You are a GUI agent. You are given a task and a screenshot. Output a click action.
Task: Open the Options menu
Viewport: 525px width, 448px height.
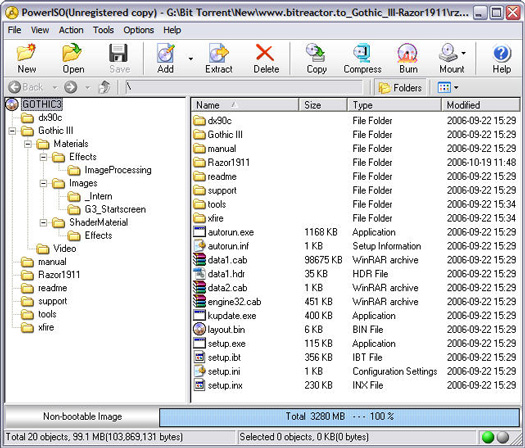[x=139, y=30]
